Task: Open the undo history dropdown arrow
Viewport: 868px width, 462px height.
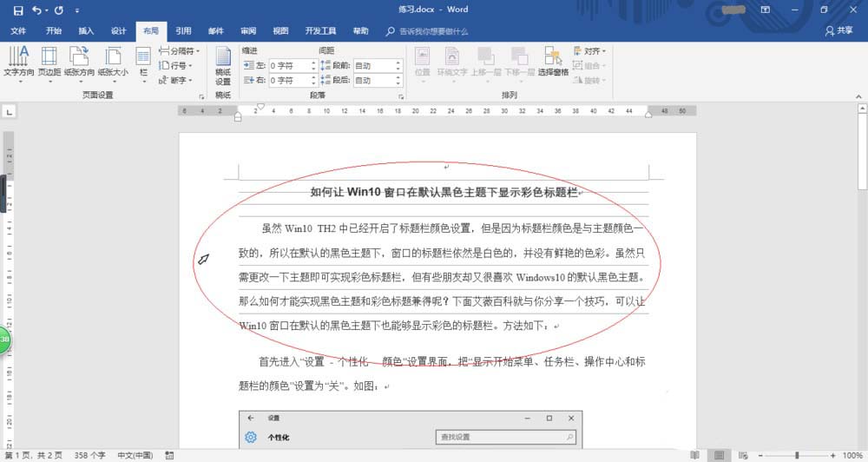Action: 47,10
